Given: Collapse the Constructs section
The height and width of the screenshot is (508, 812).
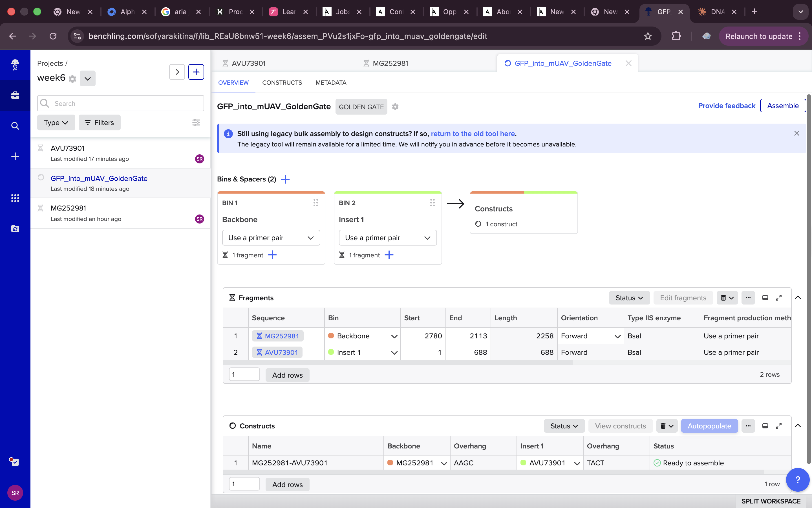Looking at the screenshot, I should point(798,426).
